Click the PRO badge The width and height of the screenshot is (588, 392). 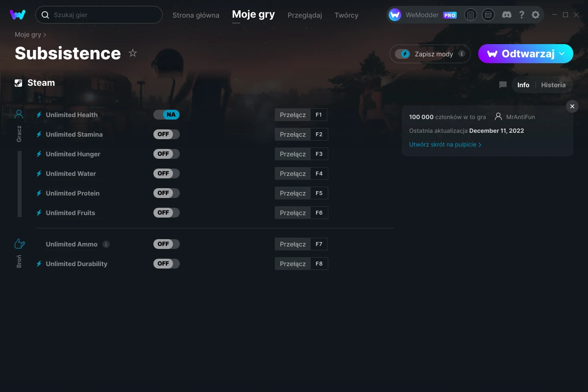(x=450, y=15)
